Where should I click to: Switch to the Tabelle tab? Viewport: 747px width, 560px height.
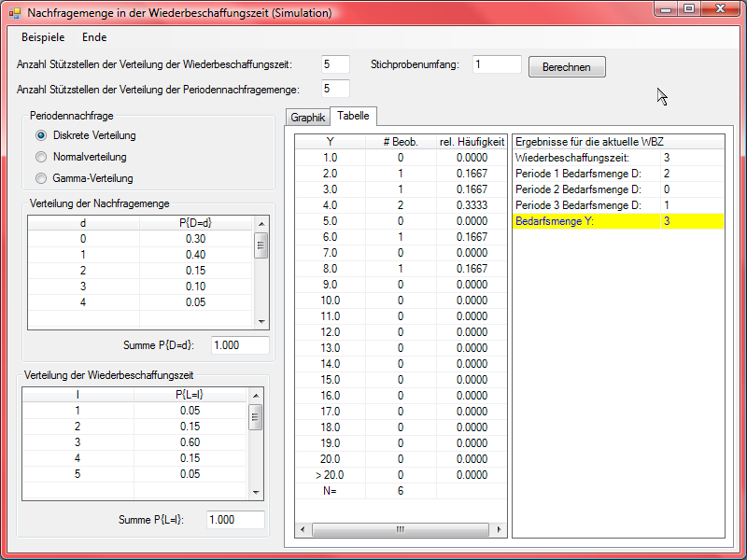[x=353, y=116]
